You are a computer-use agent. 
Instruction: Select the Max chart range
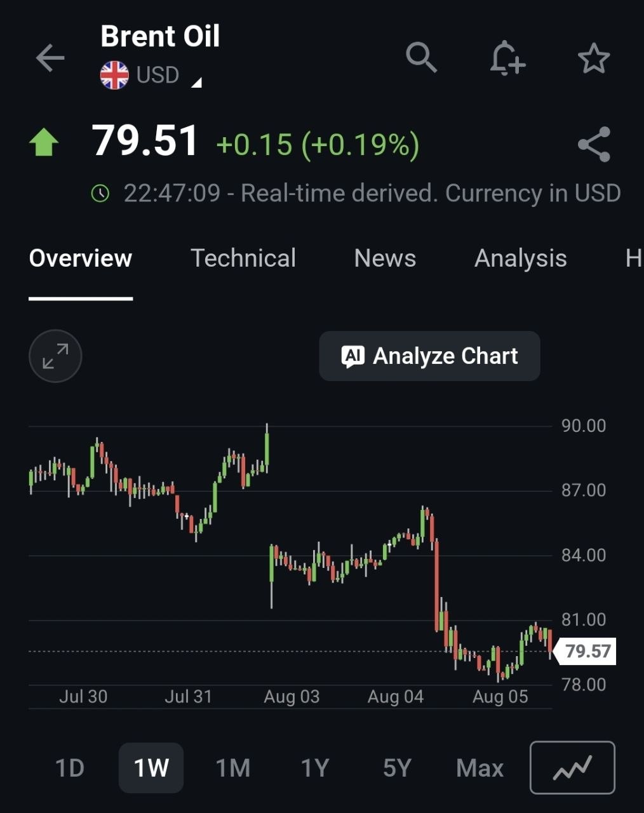pos(480,769)
